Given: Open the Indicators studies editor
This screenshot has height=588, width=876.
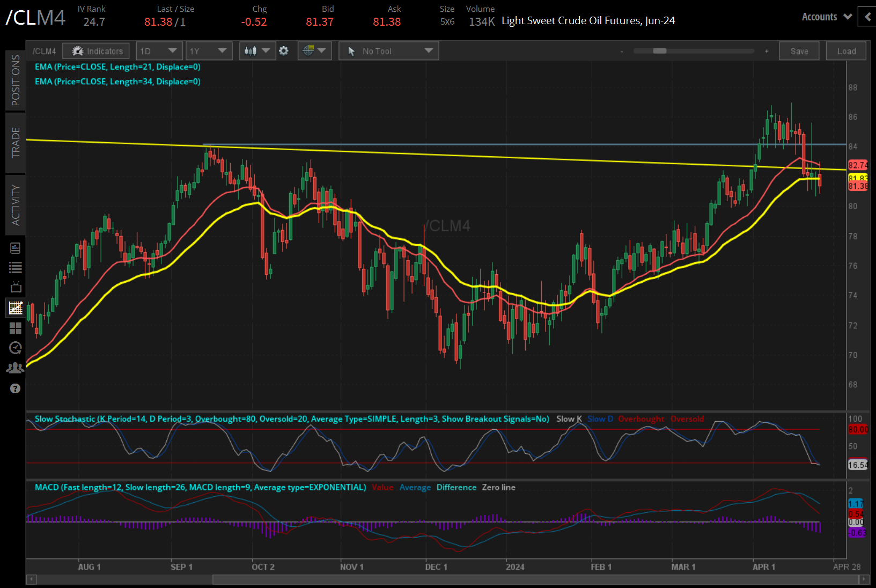Looking at the screenshot, I should click(x=95, y=50).
